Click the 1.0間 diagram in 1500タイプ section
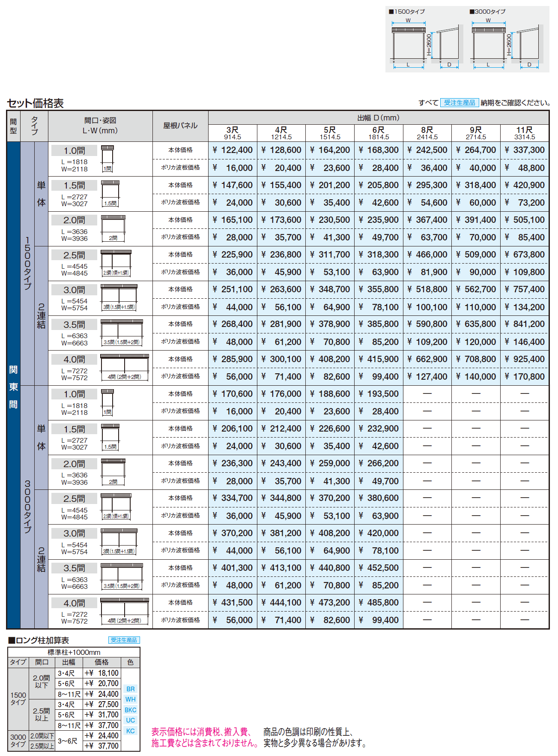The height and width of the screenshot is (756, 558). pyautogui.click(x=107, y=159)
